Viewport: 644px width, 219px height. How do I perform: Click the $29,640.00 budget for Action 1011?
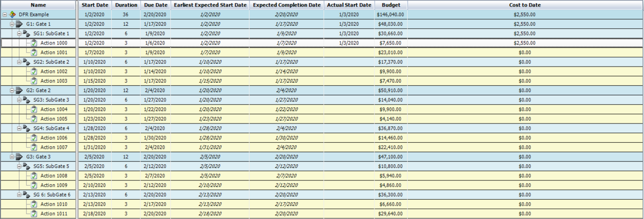tap(390, 214)
